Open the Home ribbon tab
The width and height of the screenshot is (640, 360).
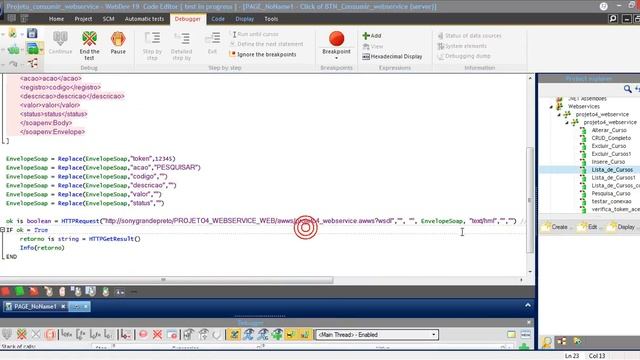point(56,19)
